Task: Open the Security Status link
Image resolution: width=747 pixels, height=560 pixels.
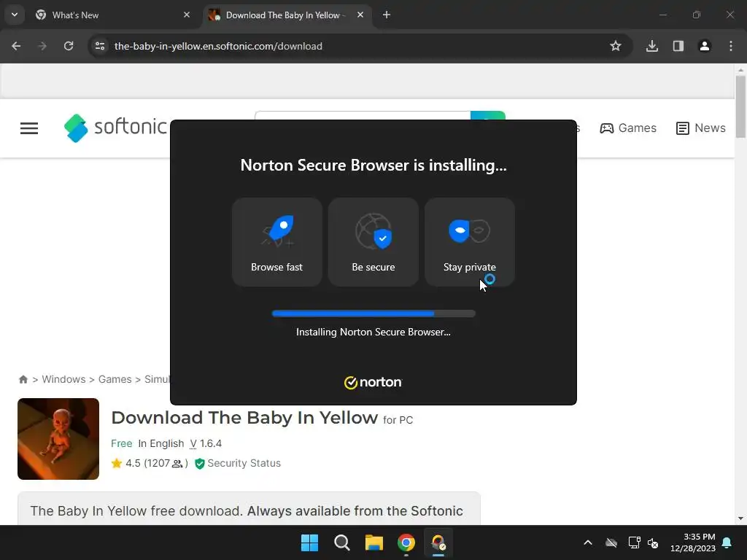Action: 238,463
